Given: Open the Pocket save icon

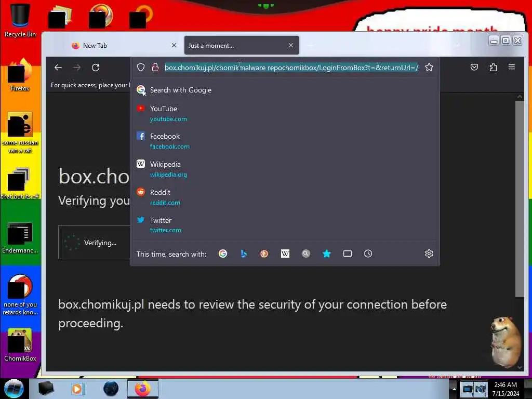Looking at the screenshot, I should (474, 67).
